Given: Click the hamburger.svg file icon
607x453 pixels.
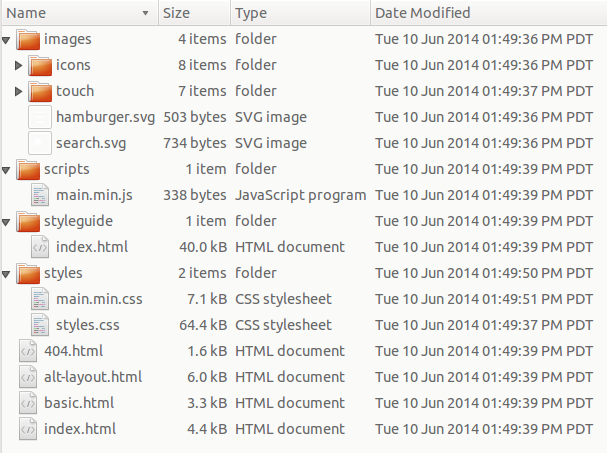Looking at the screenshot, I should pos(40,117).
